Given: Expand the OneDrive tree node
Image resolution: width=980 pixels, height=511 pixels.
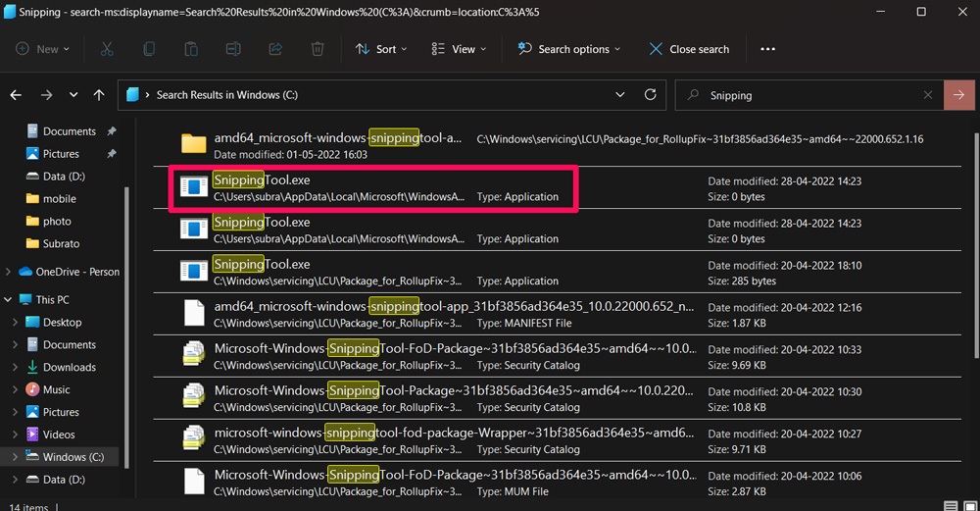Looking at the screenshot, I should tap(9, 272).
